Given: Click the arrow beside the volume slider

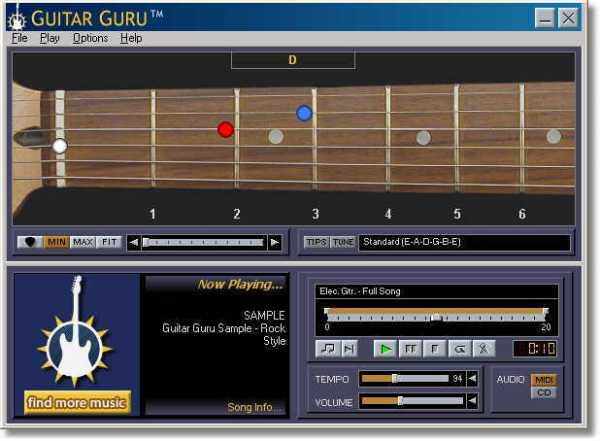Looking at the screenshot, I should [472, 401].
